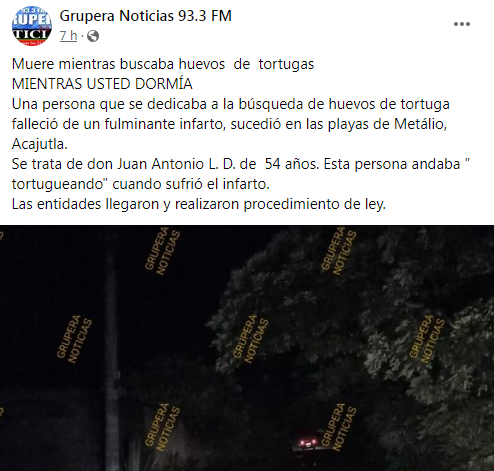Click the top-center Grupera Noticias watermark
The image size is (494, 471).
coord(163,251)
